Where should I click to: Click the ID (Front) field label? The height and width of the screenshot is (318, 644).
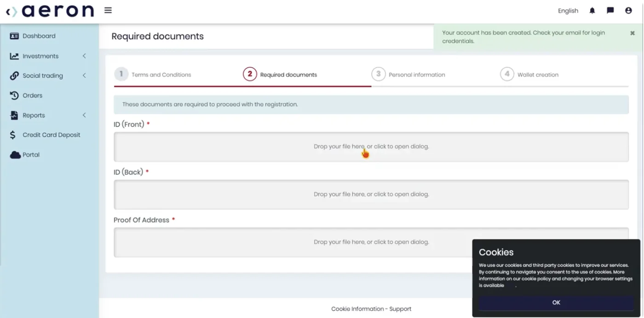pos(129,124)
